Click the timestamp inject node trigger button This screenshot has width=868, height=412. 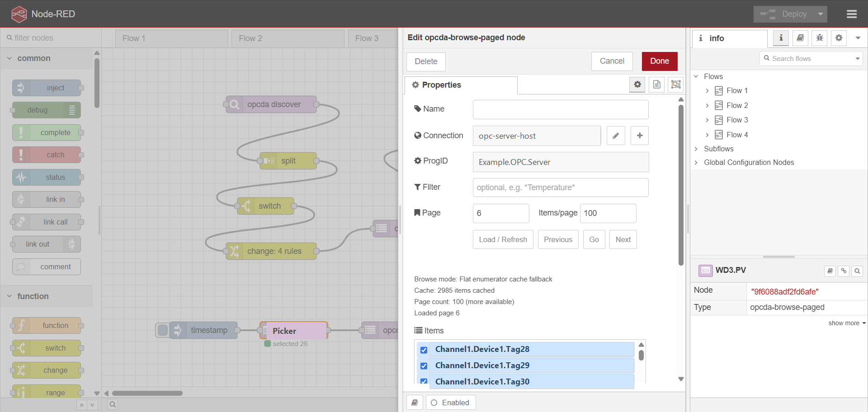point(163,330)
